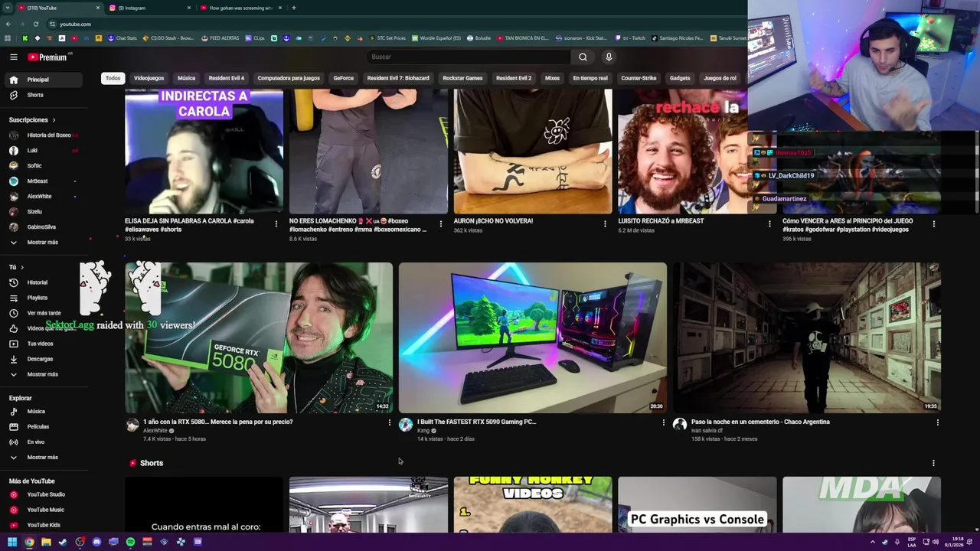Open options for FASTEST RTX 5090 Gaming PC video
The height and width of the screenshot is (551, 980).
pos(663,422)
